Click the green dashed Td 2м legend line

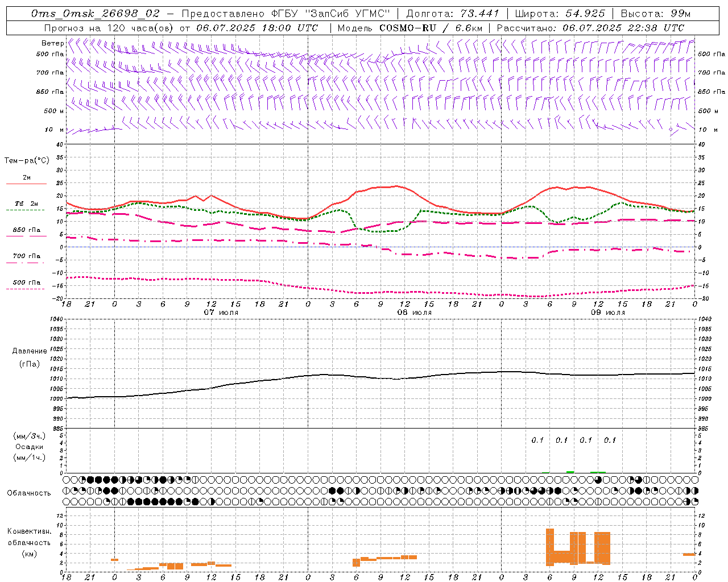[25, 210]
